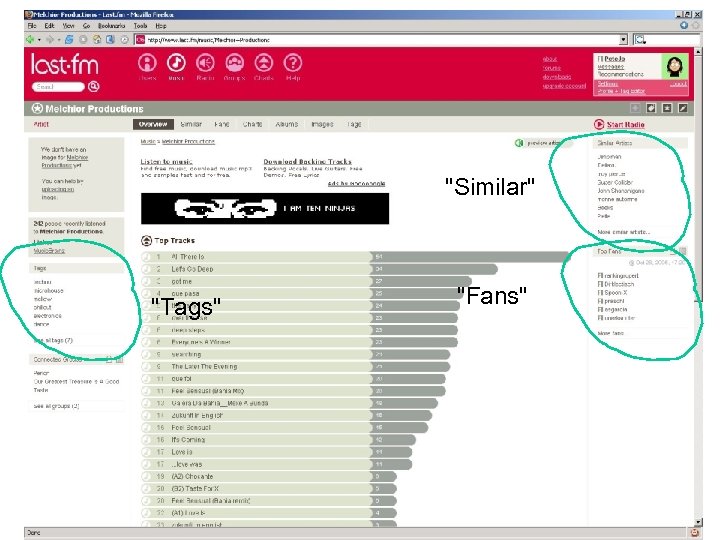The height and width of the screenshot is (540, 720).
Task: Open the track "The Later The Evening"
Action: point(204,366)
